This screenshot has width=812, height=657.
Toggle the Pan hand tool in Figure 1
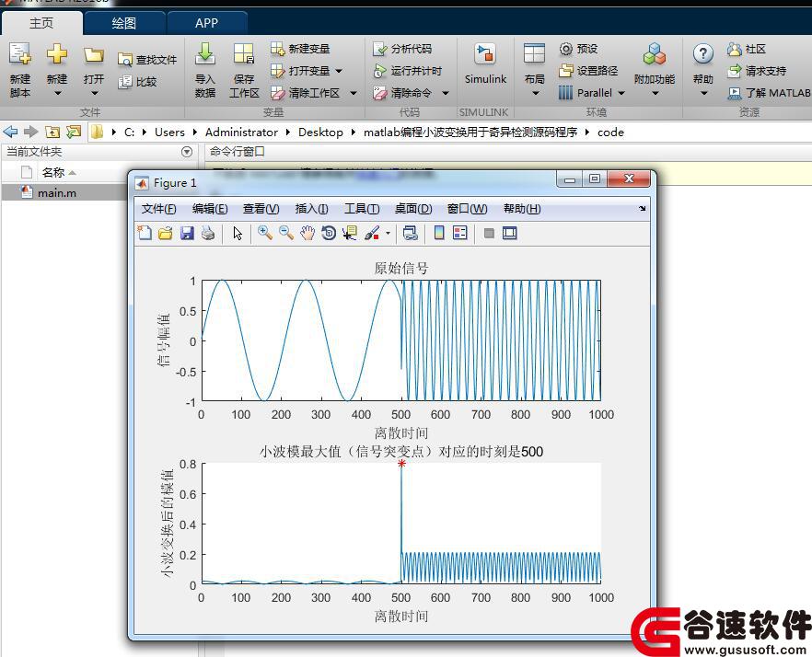coord(307,233)
